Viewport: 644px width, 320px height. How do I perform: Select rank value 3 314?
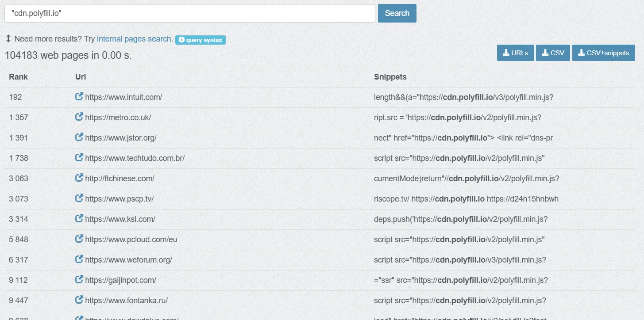pyautogui.click(x=18, y=219)
